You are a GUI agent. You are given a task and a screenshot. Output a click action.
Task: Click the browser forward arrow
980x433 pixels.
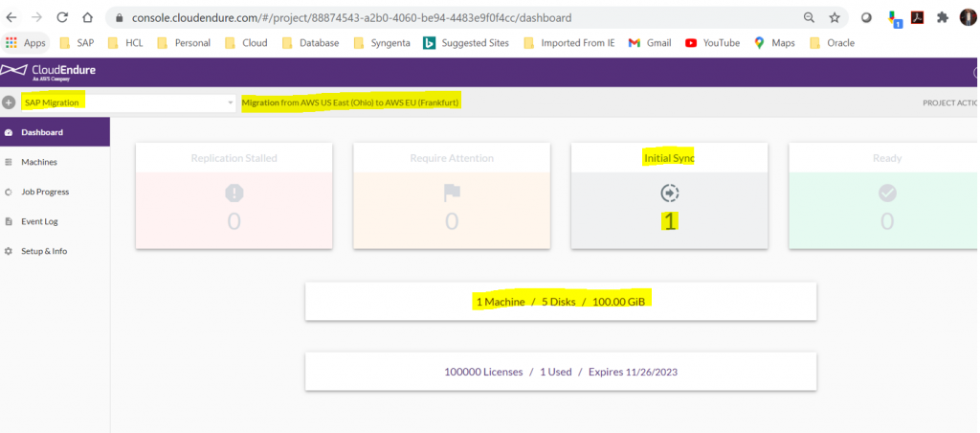(37, 17)
